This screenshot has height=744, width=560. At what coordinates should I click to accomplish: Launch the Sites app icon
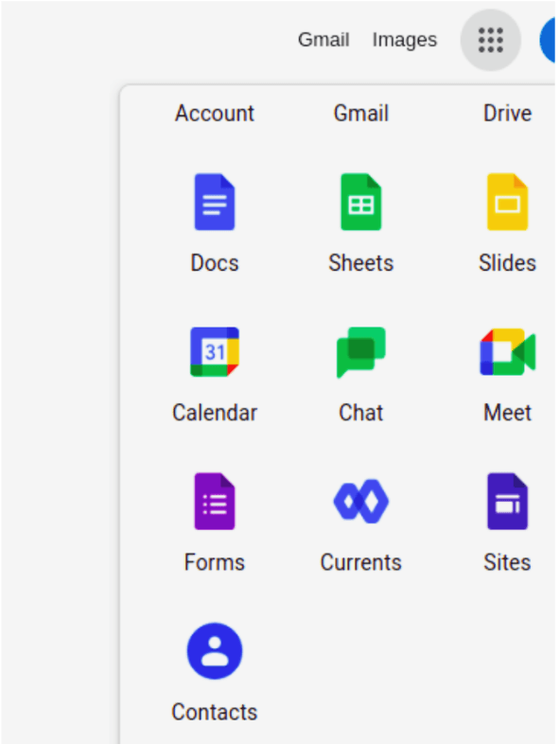point(507,501)
